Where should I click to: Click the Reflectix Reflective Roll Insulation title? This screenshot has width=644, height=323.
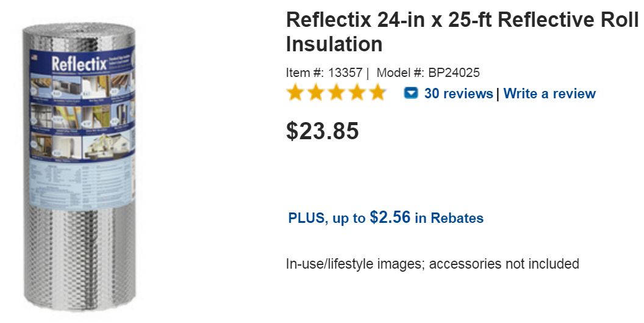point(461,32)
